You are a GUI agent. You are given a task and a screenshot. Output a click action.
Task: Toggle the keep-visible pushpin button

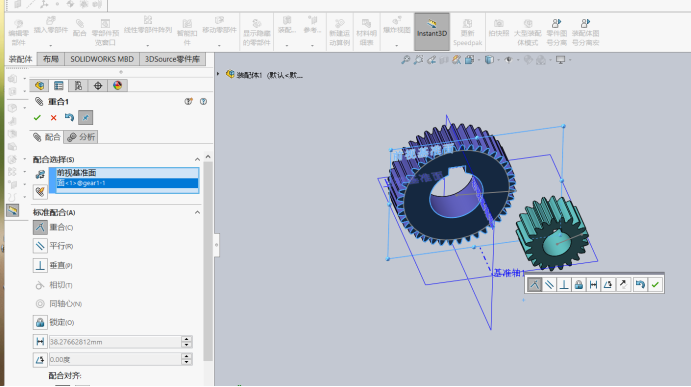(x=85, y=118)
